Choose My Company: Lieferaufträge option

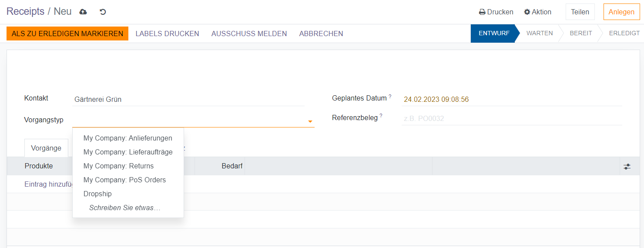coord(127,152)
